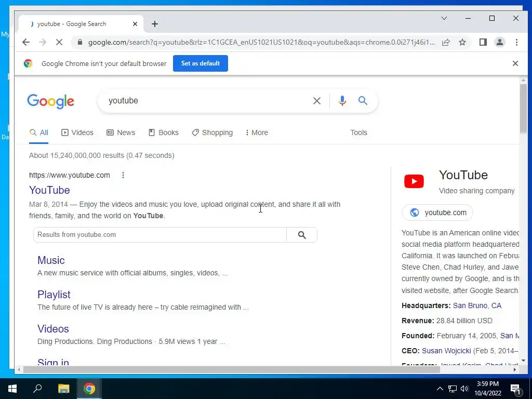The height and width of the screenshot is (399, 532).
Task: Open the Windows Start menu
Action: tap(12, 389)
